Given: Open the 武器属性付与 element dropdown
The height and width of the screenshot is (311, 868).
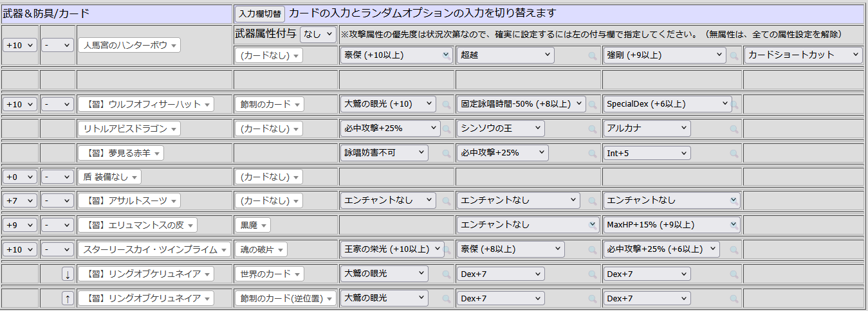Looking at the screenshot, I should pos(318,35).
